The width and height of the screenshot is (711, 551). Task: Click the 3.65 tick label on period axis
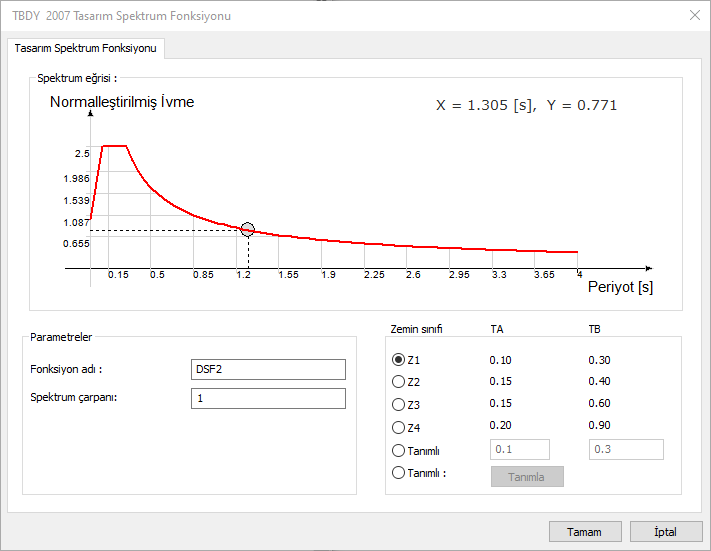(x=544, y=274)
